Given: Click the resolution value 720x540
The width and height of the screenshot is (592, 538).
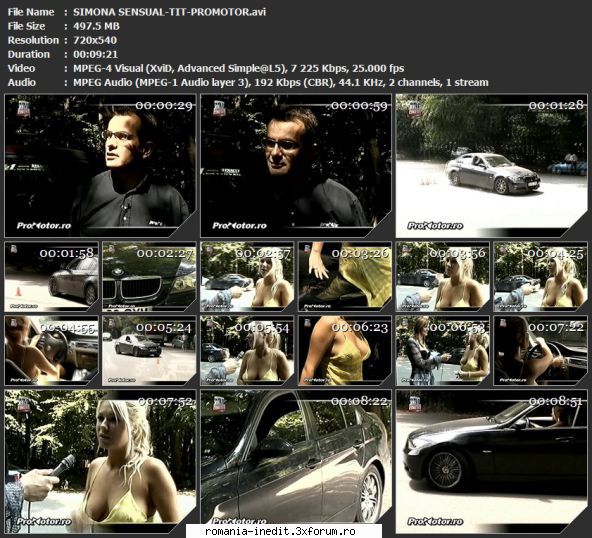Looking at the screenshot, I should coord(95,40).
